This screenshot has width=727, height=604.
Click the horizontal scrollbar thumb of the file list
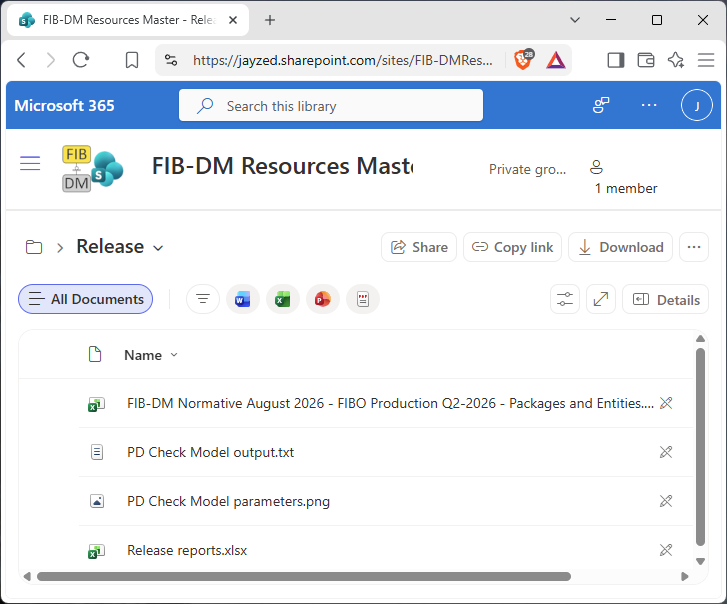[x=304, y=576]
